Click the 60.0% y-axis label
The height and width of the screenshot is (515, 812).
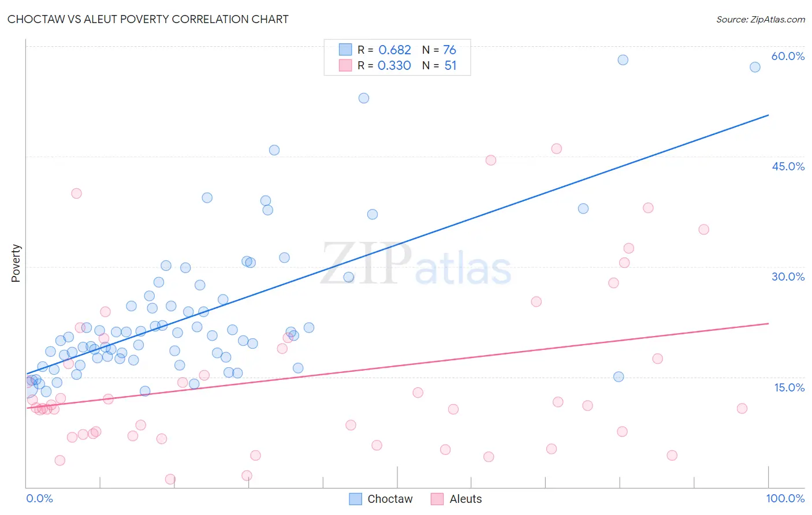pos(788,56)
